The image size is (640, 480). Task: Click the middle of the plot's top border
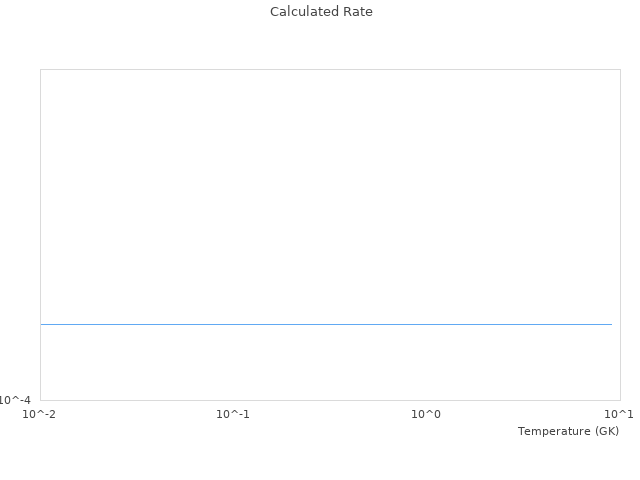coord(330,70)
